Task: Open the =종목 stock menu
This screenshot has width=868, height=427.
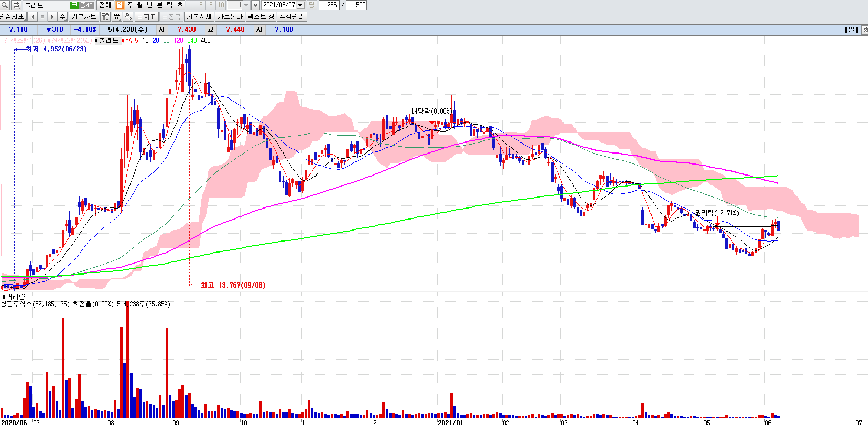Action: [x=171, y=17]
